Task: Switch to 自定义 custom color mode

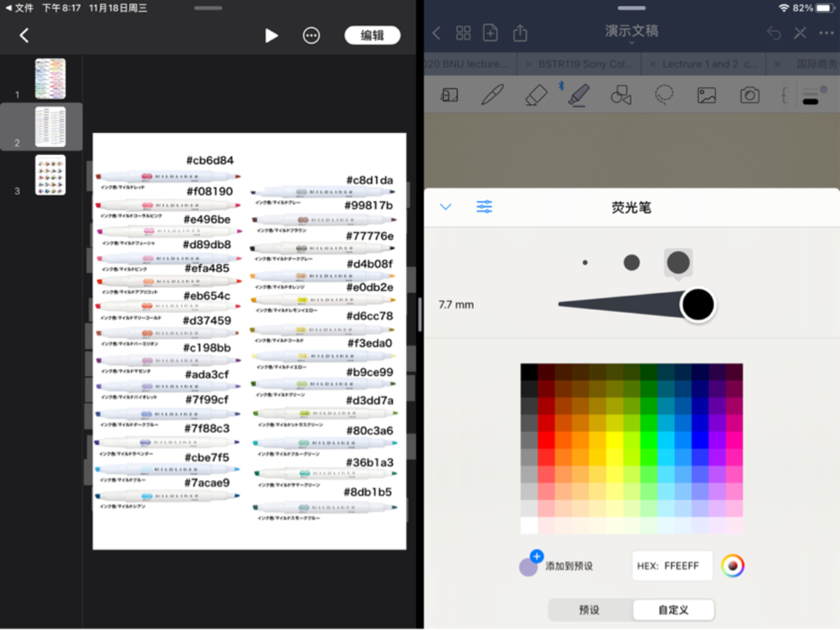Action: (x=673, y=610)
